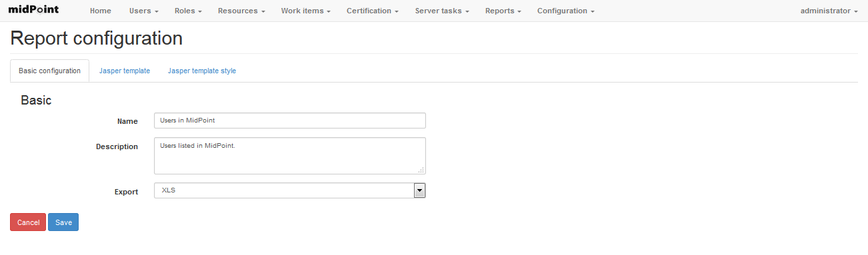Click the Export dropdown arrow button
The image size is (868, 255).
pos(419,190)
